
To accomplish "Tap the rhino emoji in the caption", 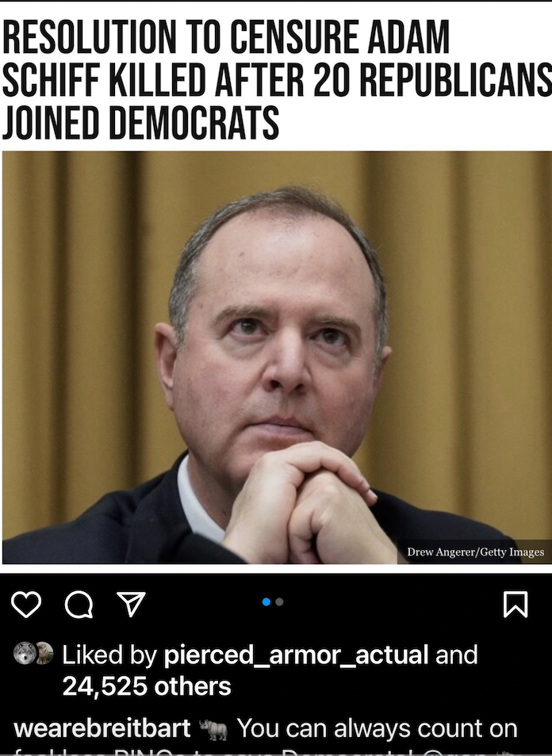I will tap(213, 730).
